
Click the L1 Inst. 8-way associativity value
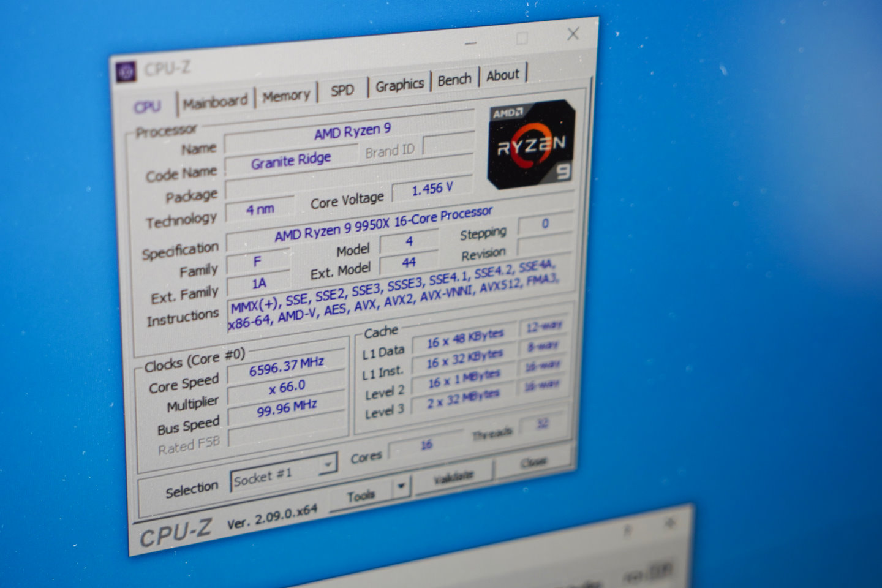tap(544, 346)
